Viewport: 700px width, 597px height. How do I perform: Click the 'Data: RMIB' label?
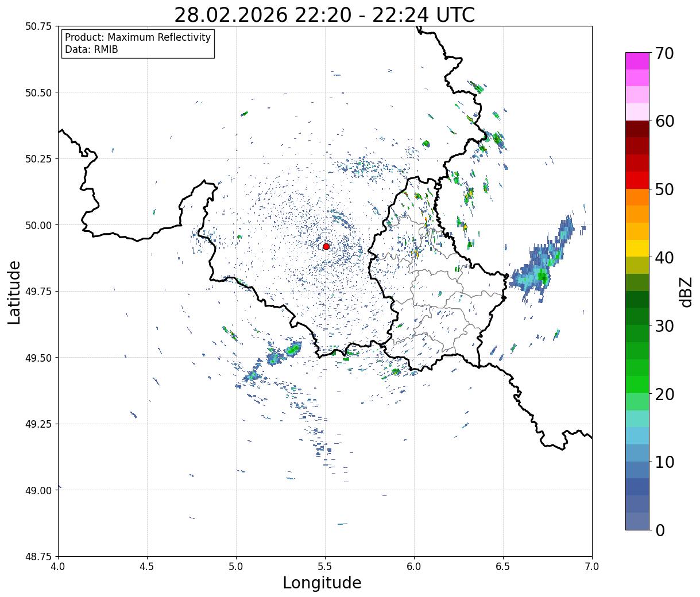pos(91,49)
